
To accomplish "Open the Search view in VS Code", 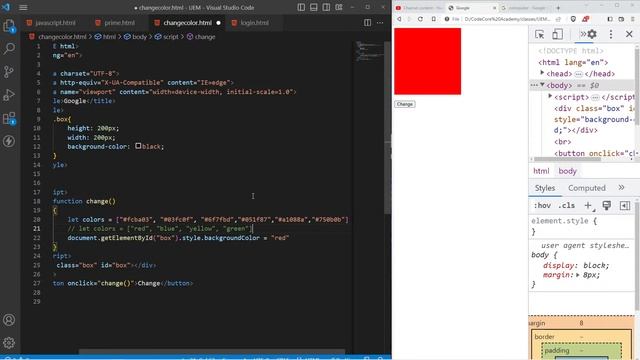I will click(9, 49).
